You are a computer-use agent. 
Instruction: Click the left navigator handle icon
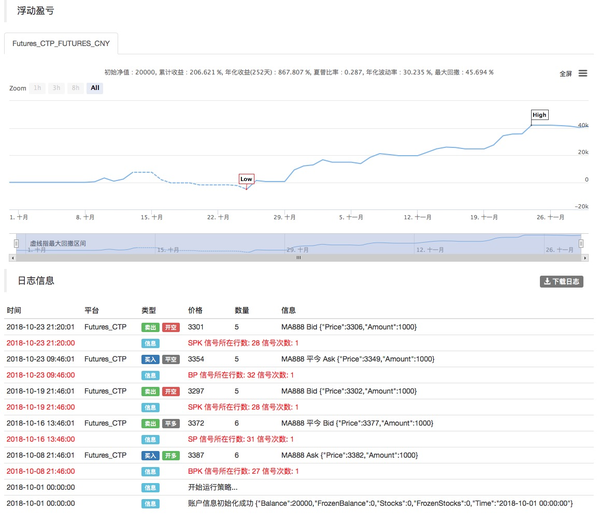(16, 243)
